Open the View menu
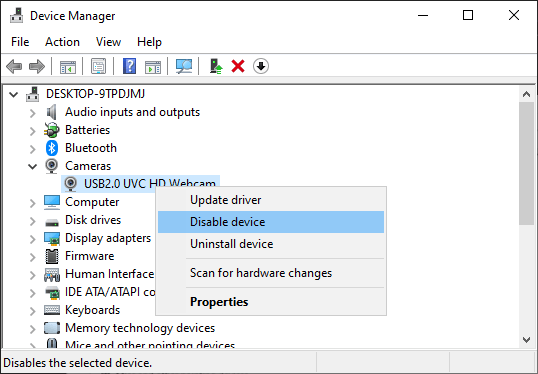This screenshot has width=538, height=374. pos(108,42)
